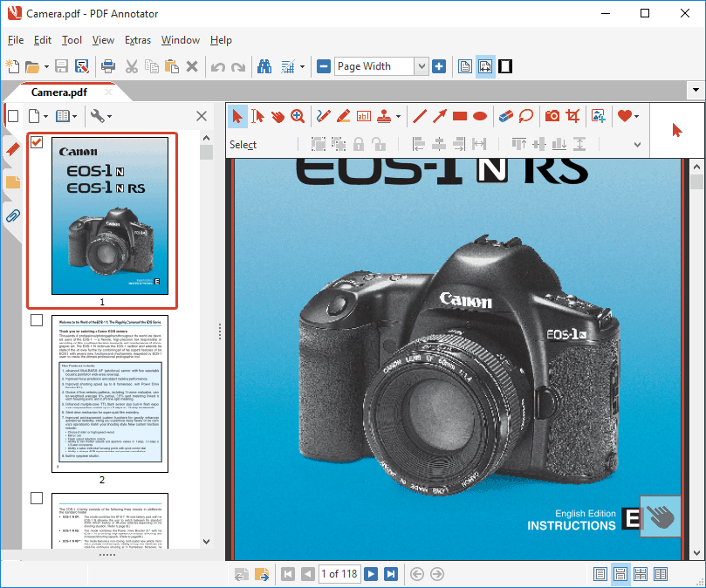Toggle Full Page view button

coord(465,66)
